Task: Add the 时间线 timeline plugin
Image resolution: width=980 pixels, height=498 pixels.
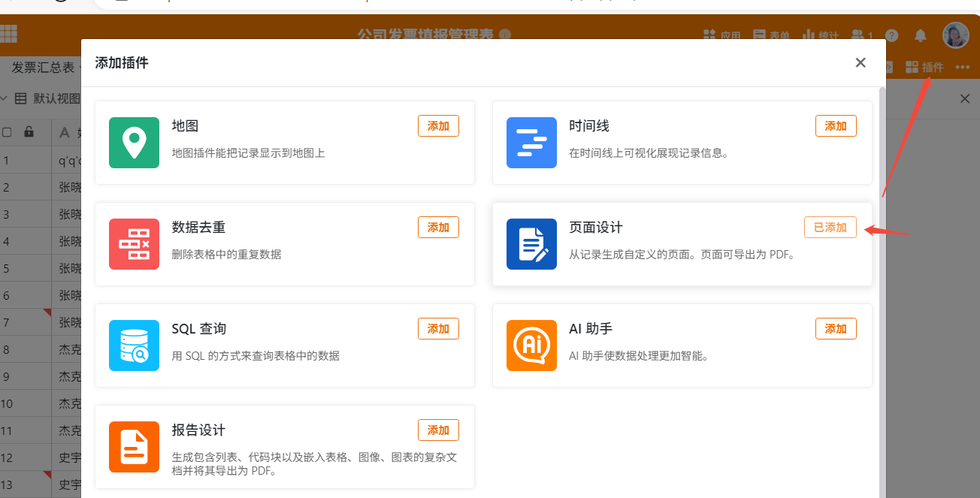Action: (836, 126)
